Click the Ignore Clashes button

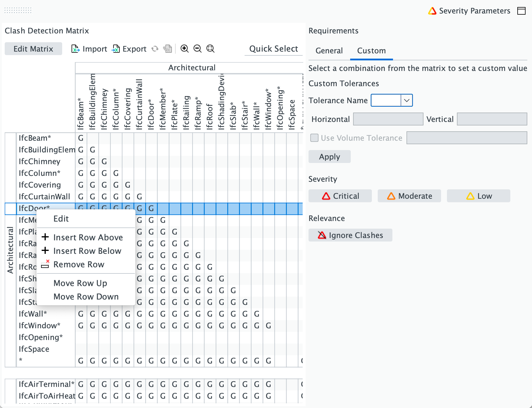pos(350,235)
